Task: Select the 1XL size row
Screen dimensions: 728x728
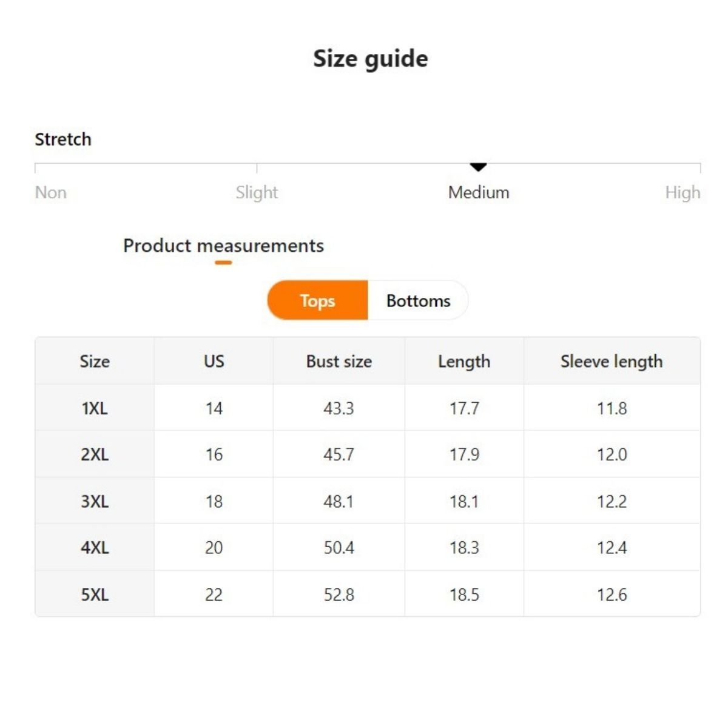Action: coord(95,408)
